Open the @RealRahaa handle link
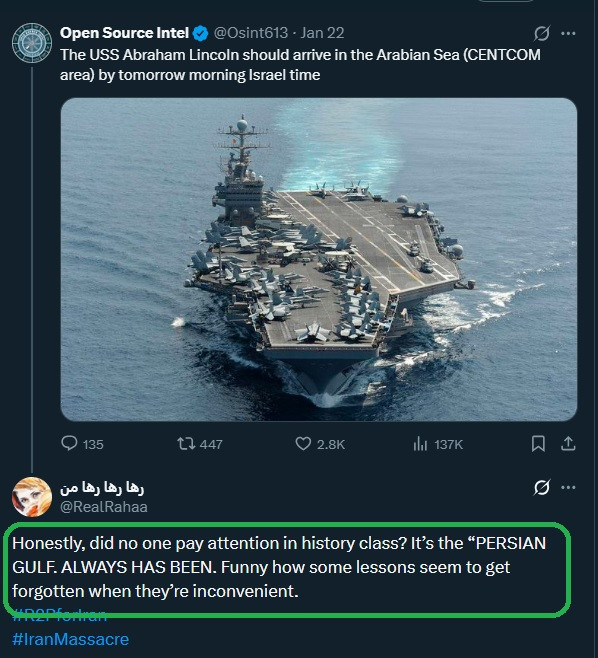598x658 pixels. coord(104,507)
